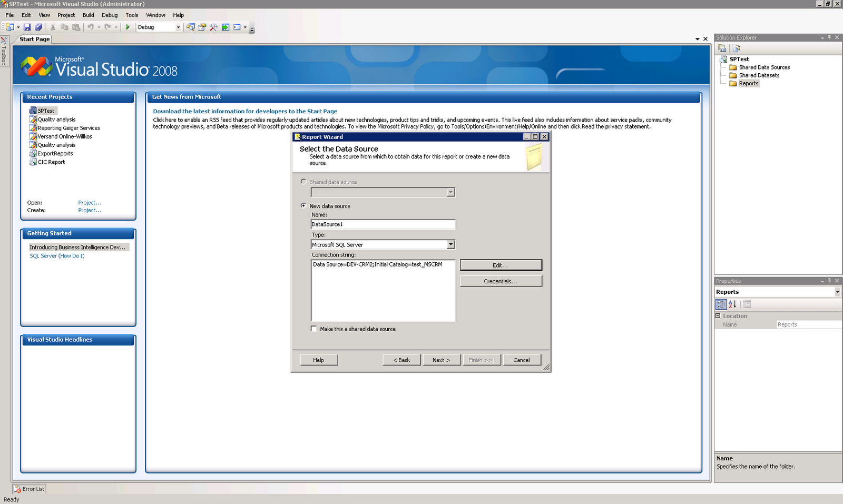Select the New data source radio button
Screen dimensions: 843x504
(x=303, y=206)
